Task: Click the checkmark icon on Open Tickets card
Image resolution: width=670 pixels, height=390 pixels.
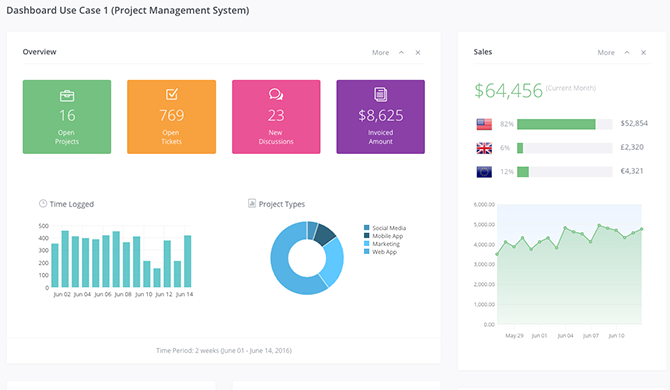Action: click(172, 94)
